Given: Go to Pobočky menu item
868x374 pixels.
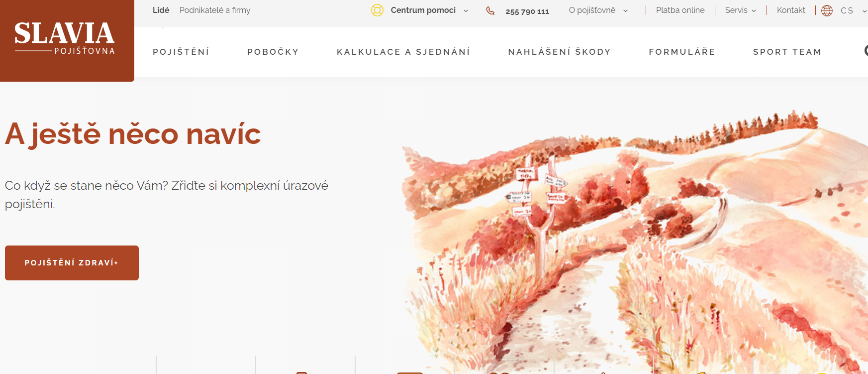Looking at the screenshot, I should (273, 52).
